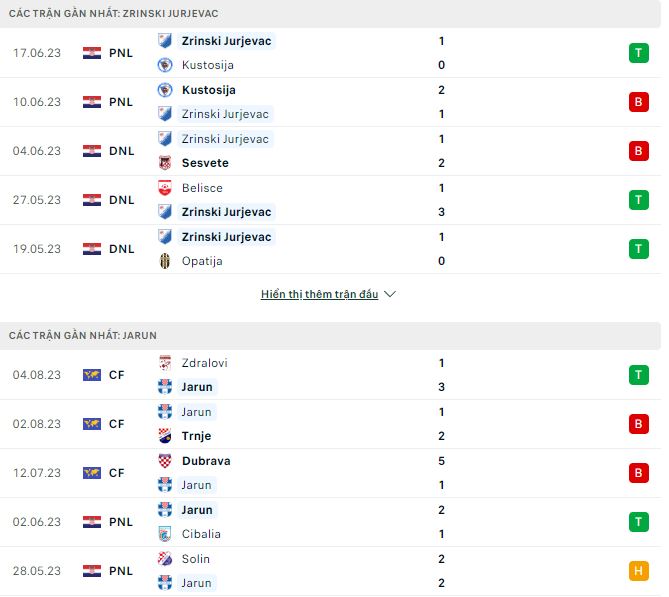Select the 'Các trận gần nhất: Jarun' header
This screenshot has width=669, height=597.
83,335
